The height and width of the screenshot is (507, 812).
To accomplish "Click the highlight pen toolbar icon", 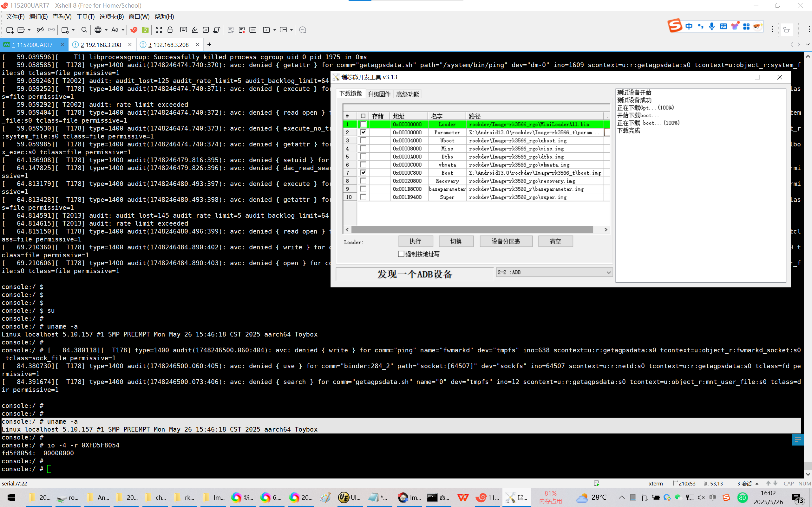I will [x=195, y=30].
